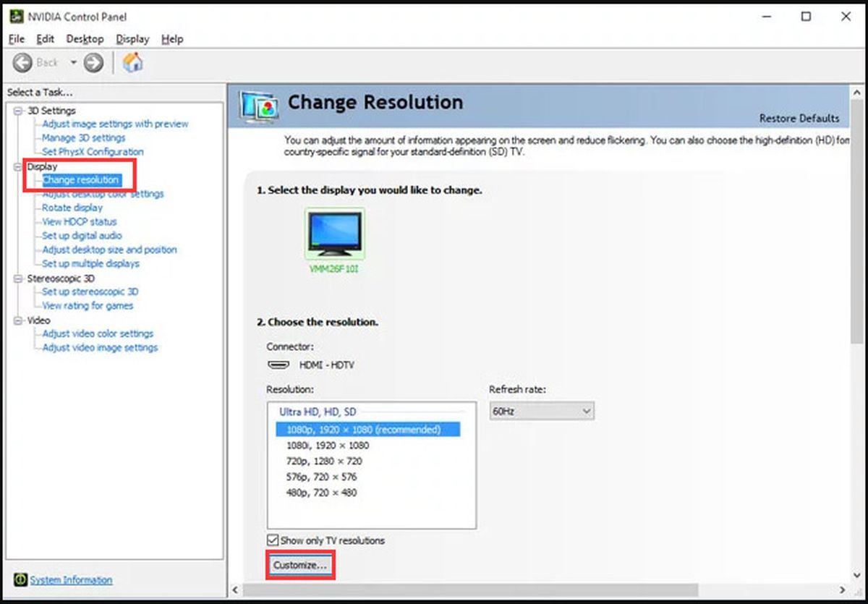
Task: Open Adjust desktop size and position
Action: pos(109,250)
